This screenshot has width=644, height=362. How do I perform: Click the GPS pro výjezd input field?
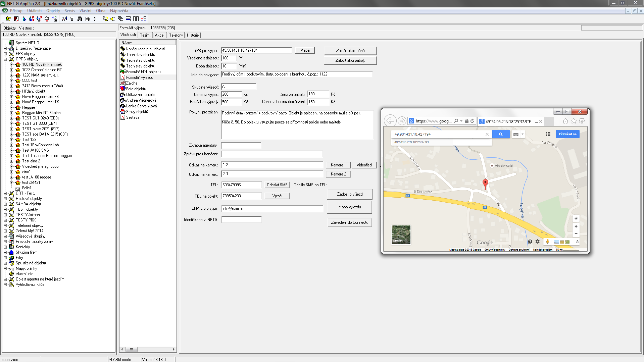pyautogui.click(x=256, y=50)
